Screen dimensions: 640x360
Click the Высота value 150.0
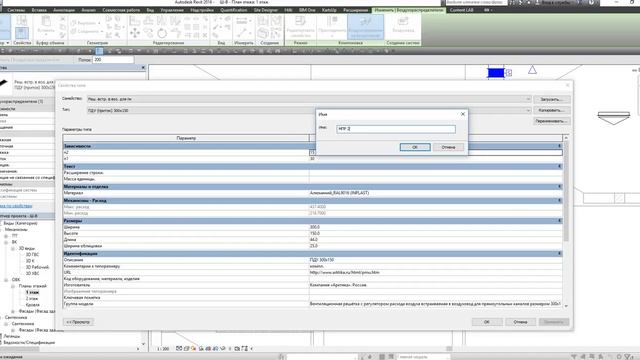tap(436, 233)
